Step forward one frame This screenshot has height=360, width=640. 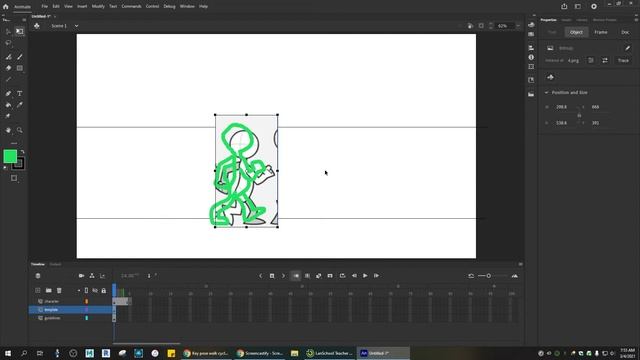pyautogui.click(x=376, y=276)
